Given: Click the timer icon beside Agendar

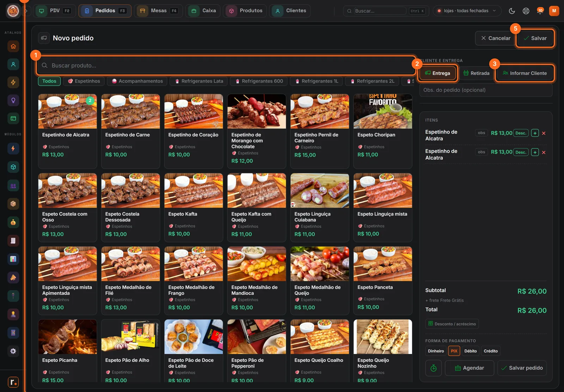Looking at the screenshot, I should [434, 368].
